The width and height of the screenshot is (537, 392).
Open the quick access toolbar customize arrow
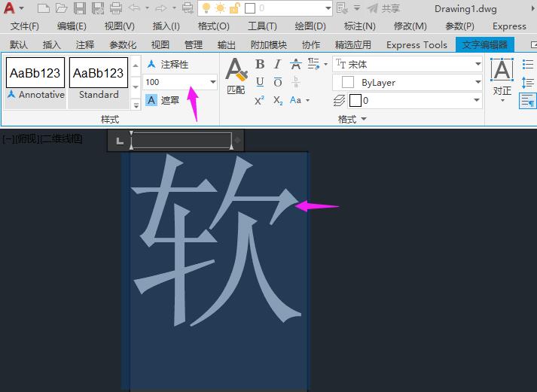point(357,8)
